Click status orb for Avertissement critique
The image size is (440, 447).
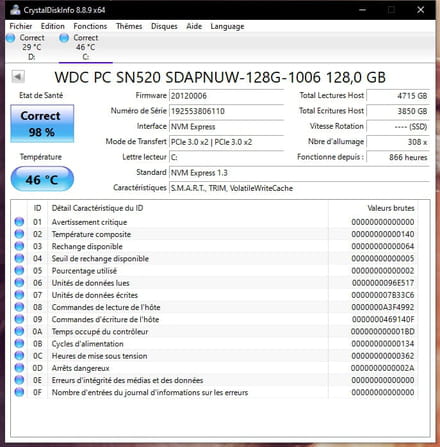(x=19, y=222)
